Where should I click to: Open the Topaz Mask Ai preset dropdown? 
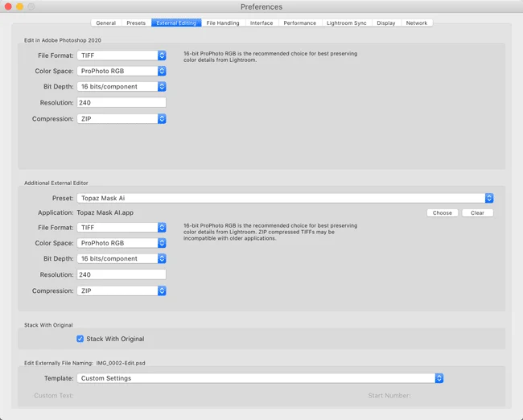(x=285, y=198)
